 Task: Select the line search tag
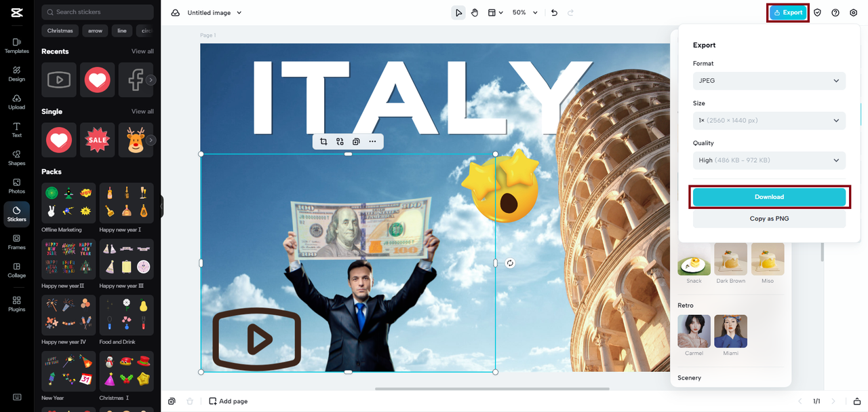pyautogui.click(x=122, y=31)
